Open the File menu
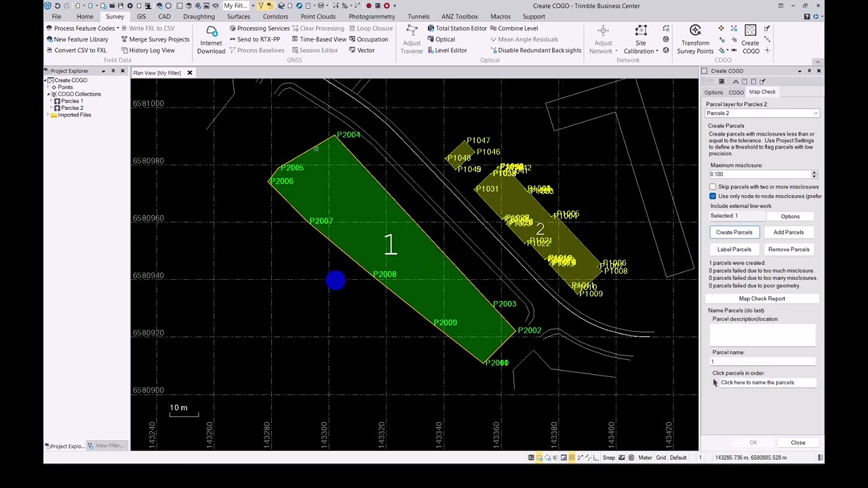The width and height of the screenshot is (868, 488). pos(56,16)
